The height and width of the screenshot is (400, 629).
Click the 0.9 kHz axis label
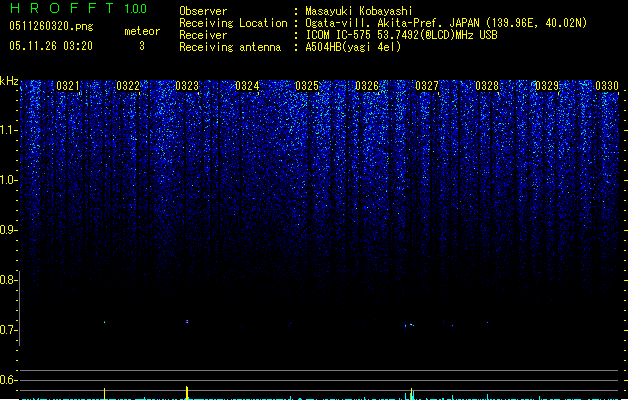9,230
